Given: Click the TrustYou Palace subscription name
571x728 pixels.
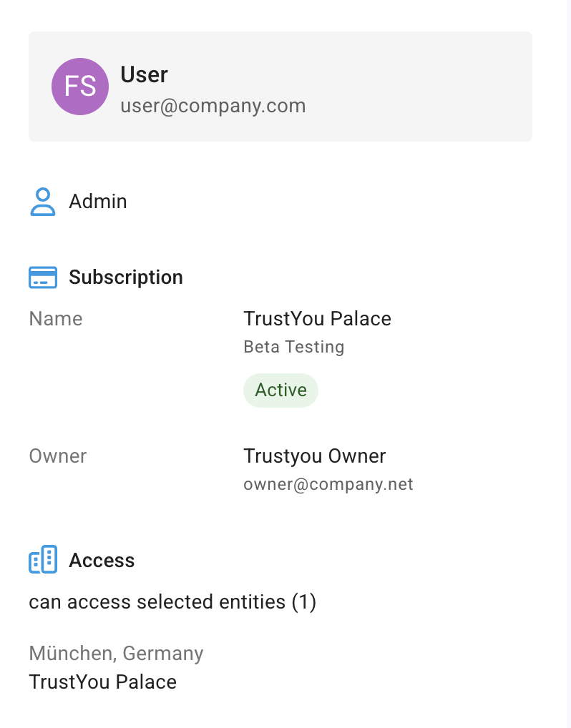Looking at the screenshot, I should [317, 318].
